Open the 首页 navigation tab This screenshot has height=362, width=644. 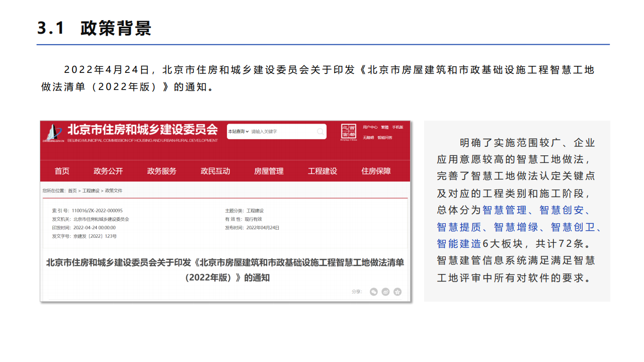click(62, 171)
